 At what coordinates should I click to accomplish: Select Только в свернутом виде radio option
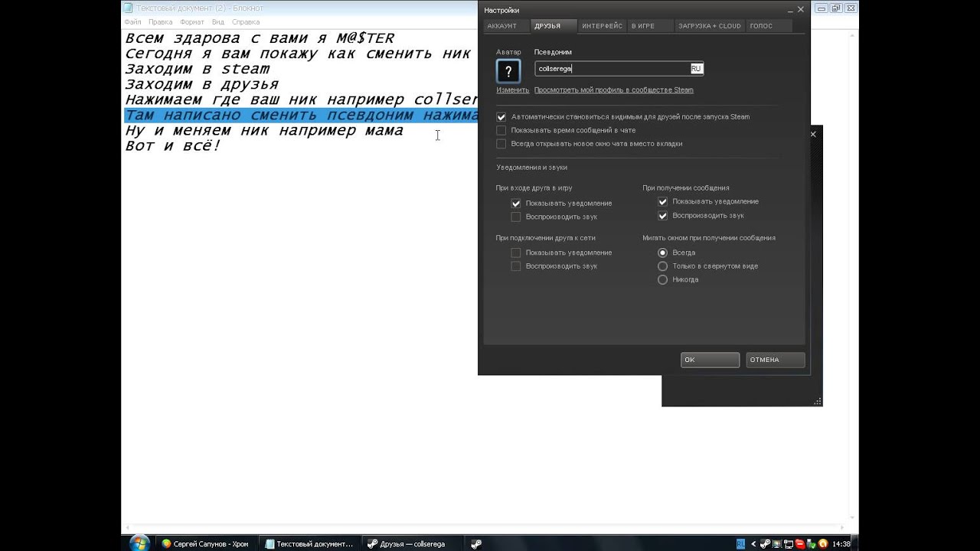[x=663, y=266]
